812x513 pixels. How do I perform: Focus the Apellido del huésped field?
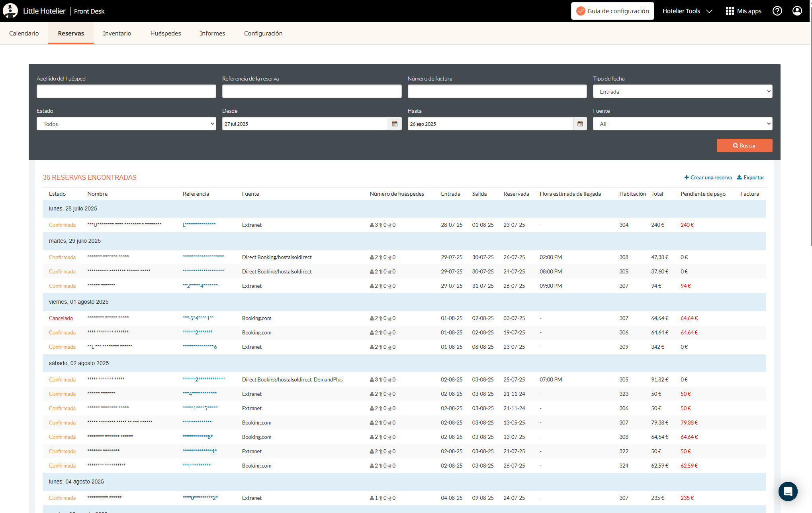point(126,92)
